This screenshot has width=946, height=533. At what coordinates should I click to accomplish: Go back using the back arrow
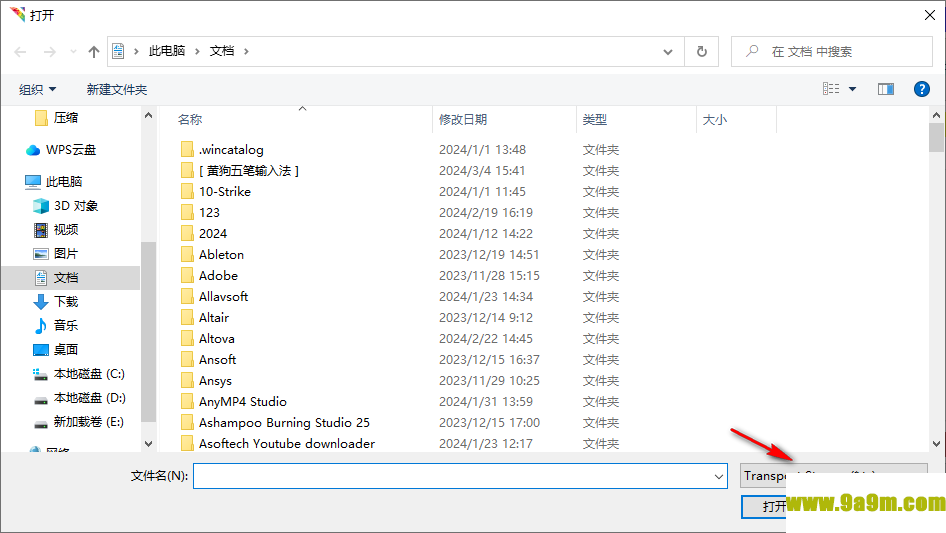click(20, 52)
